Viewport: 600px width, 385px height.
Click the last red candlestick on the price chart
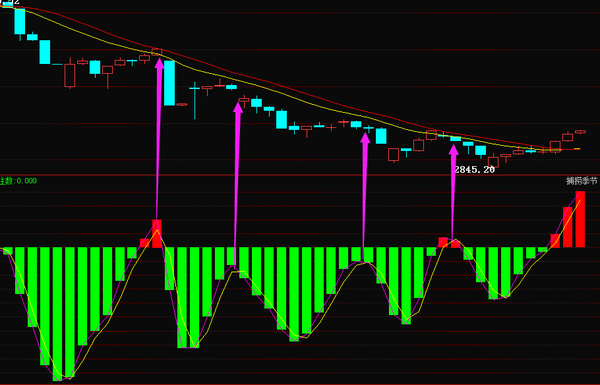[x=580, y=132]
